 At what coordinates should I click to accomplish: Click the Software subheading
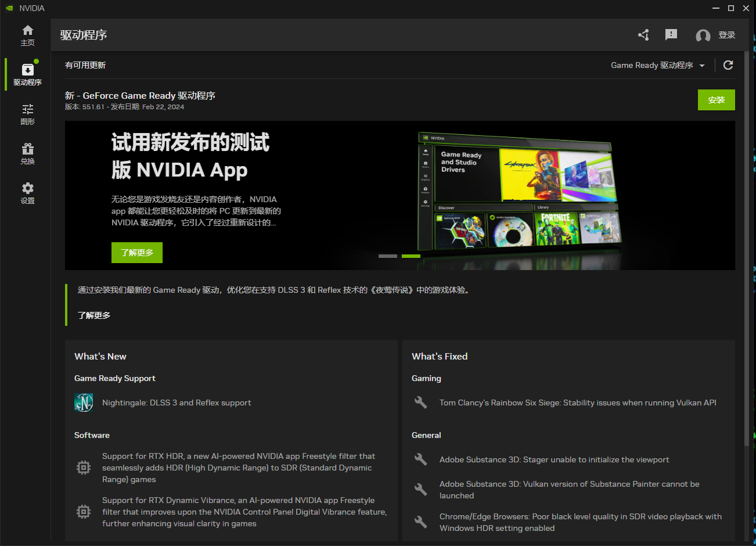click(92, 435)
